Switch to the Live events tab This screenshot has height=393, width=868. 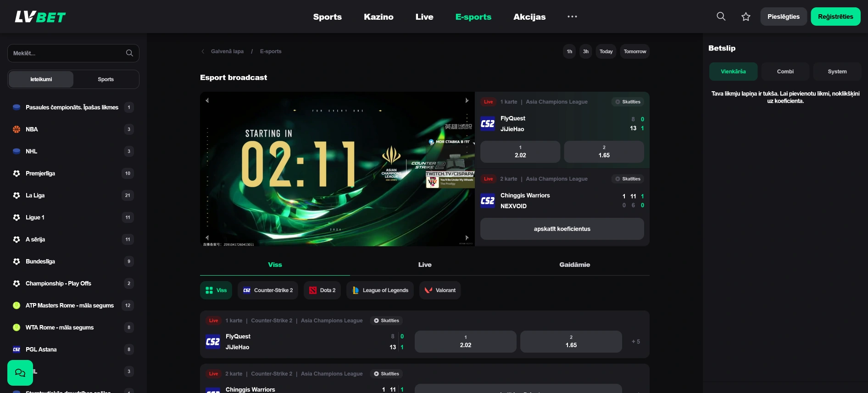coord(425,265)
